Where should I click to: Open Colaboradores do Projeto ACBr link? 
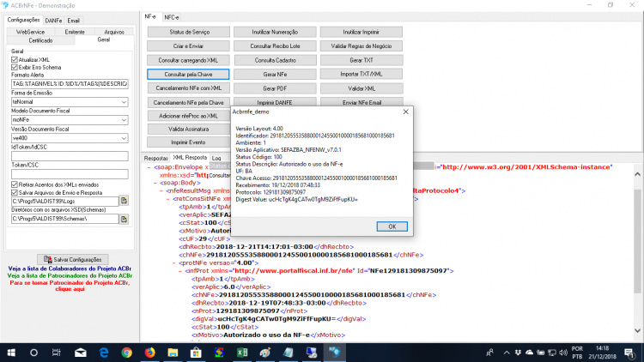click(70, 268)
